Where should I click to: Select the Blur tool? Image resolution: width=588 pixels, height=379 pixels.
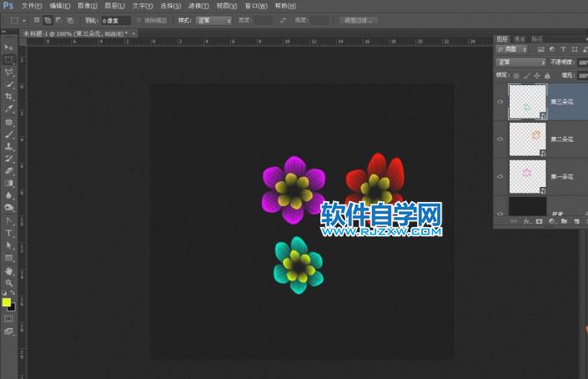point(8,195)
